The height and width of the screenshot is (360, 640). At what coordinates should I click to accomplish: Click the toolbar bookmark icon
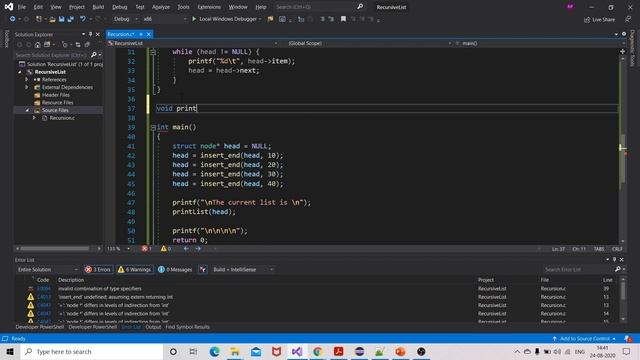(x=343, y=19)
